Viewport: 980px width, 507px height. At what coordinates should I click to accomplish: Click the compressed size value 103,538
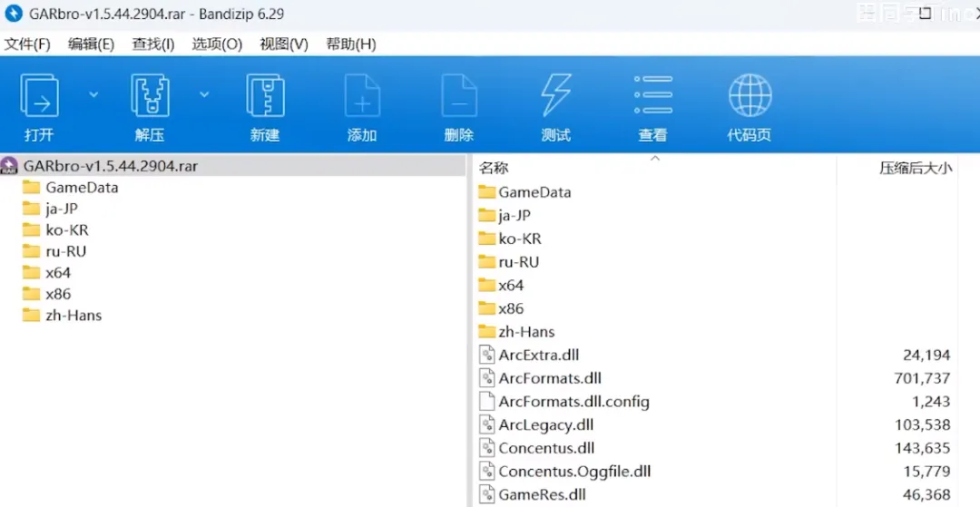click(x=923, y=425)
